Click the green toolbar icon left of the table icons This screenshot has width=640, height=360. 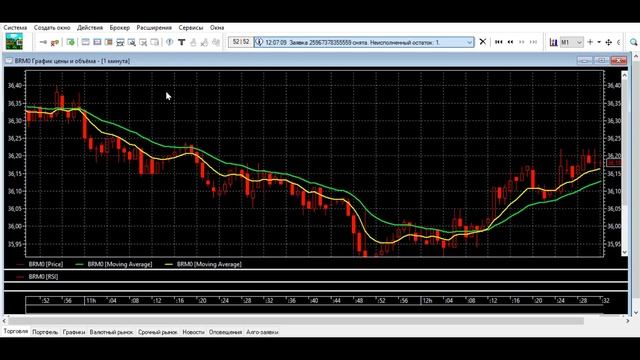pos(71,42)
